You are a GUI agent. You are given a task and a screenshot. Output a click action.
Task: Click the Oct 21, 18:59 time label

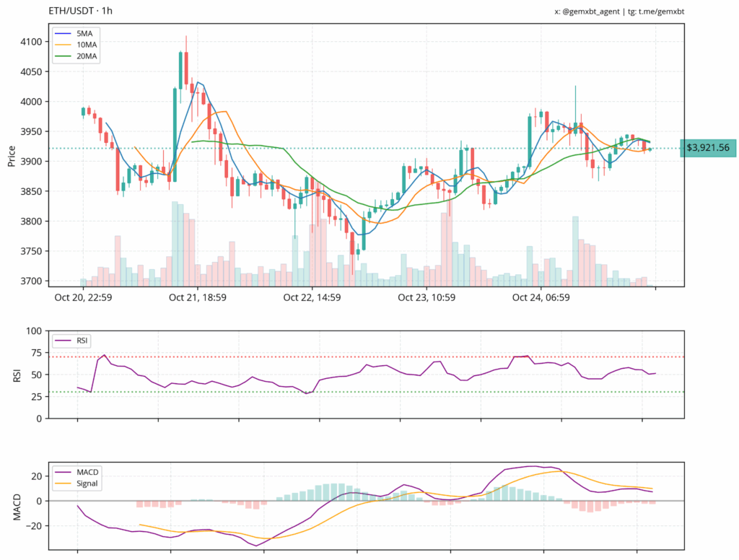click(x=197, y=297)
